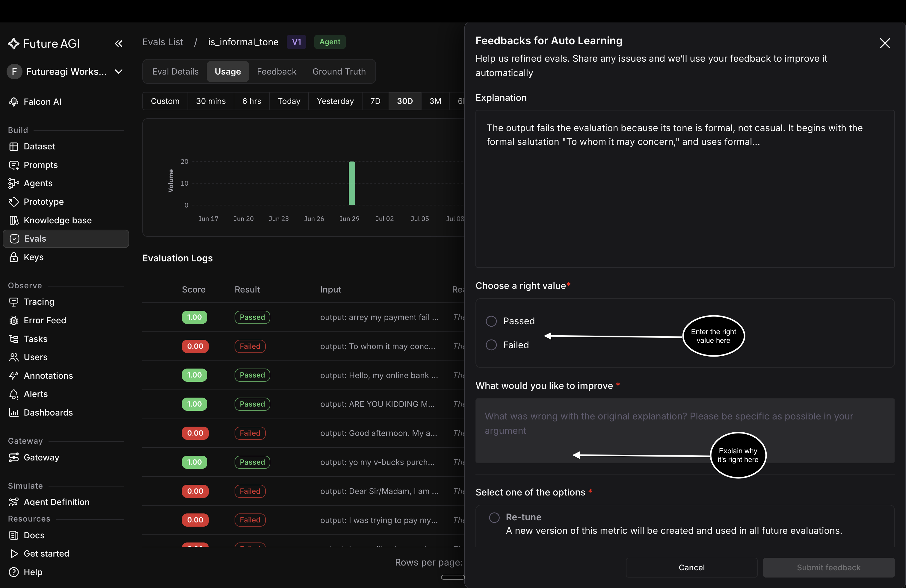Sort by the Result column header
Screen dimensions: 906x588
pos(247,290)
